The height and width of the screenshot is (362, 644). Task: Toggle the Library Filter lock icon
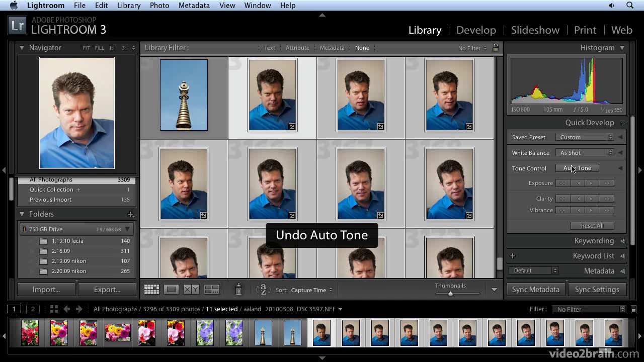click(x=496, y=48)
